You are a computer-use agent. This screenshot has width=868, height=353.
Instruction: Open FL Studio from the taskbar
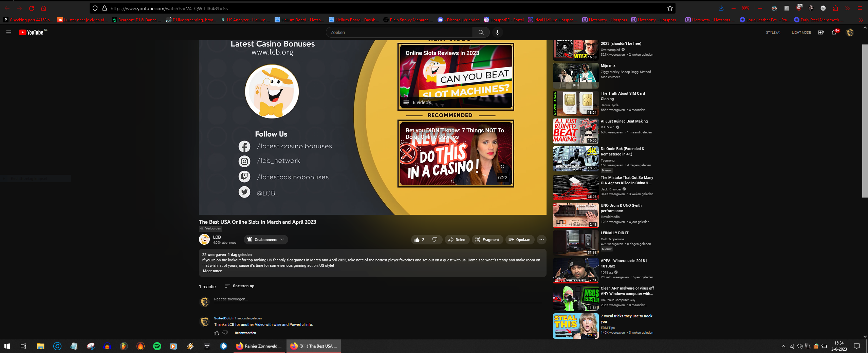click(x=124, y=346)
